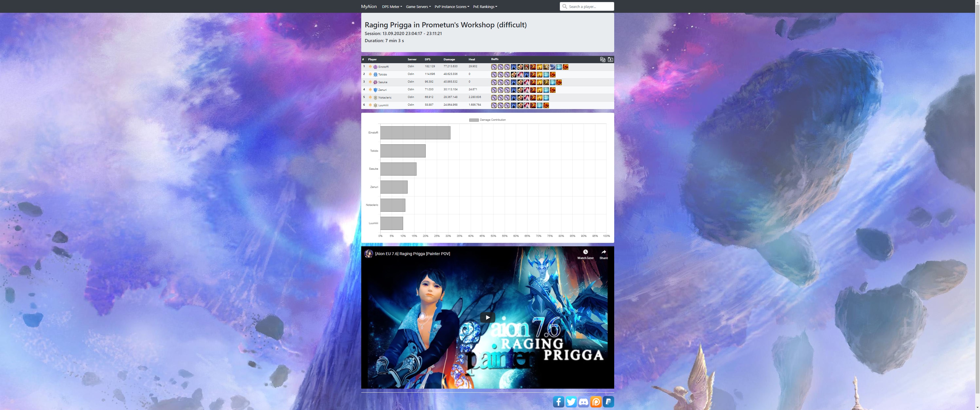Open the PvE Rankings dropdown

485,7
